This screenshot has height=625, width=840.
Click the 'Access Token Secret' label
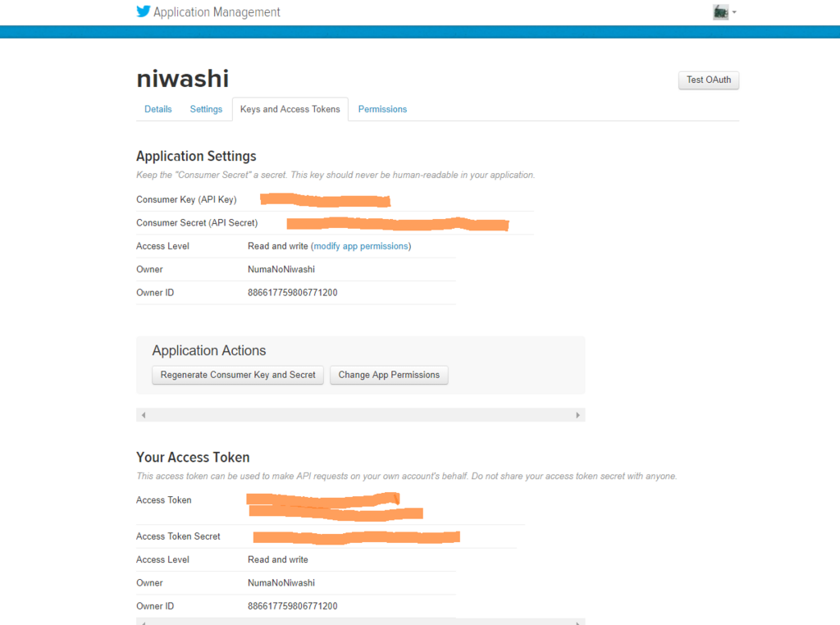(178, 536)
